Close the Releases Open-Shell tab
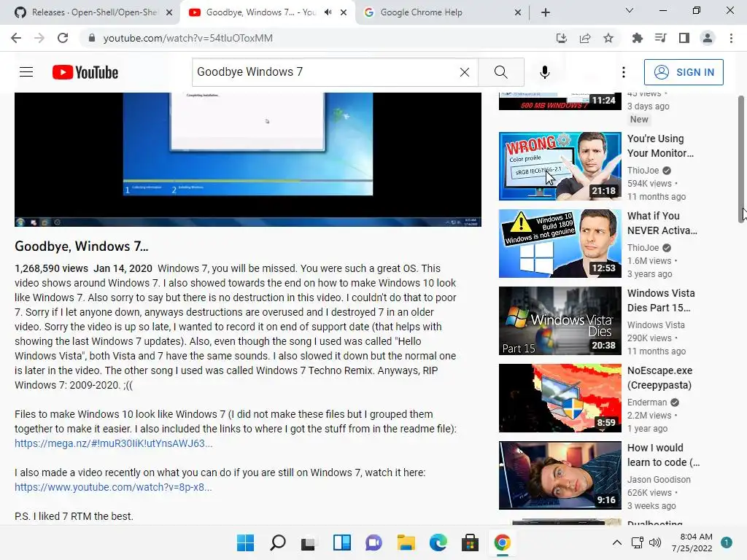Image resolution: width=747 pixels, height=560 pixels. 169,12
